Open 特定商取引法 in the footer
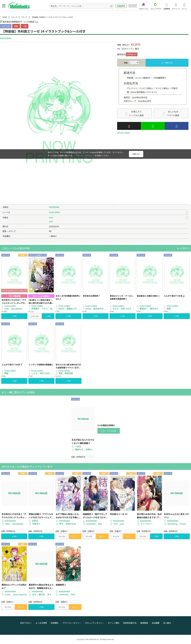The width and height of the screenshot is (191, 644). (130, 623)
